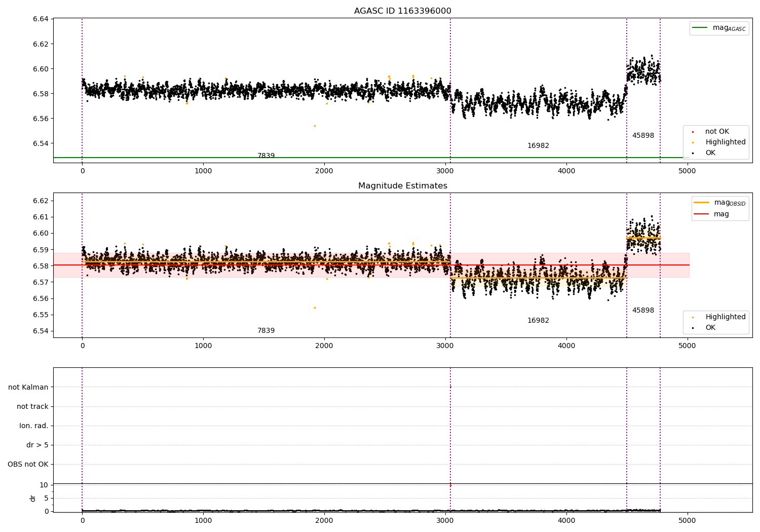Click the red point in dr panel near 3000
Image resolution: width=760 pixels, height=532 pixels.
[x=450, y=485]
